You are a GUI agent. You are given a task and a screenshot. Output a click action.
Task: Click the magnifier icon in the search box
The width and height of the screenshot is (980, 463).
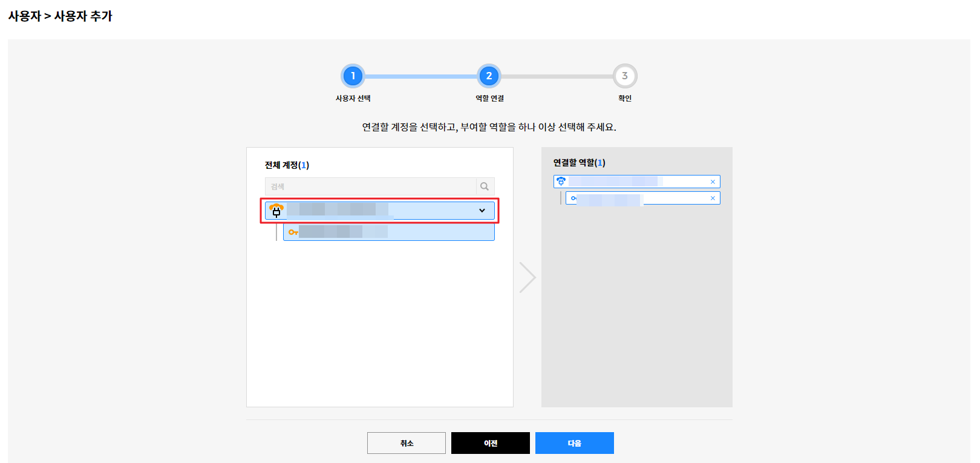point(485,186)
